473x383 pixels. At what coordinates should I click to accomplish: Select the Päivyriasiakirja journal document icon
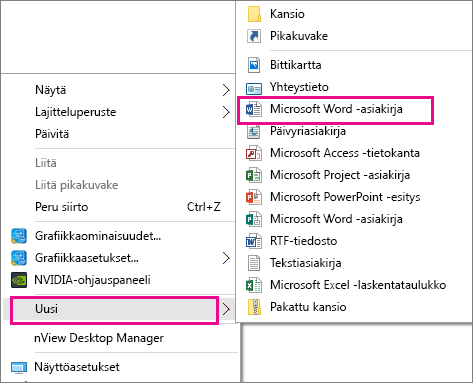[254, 131]
